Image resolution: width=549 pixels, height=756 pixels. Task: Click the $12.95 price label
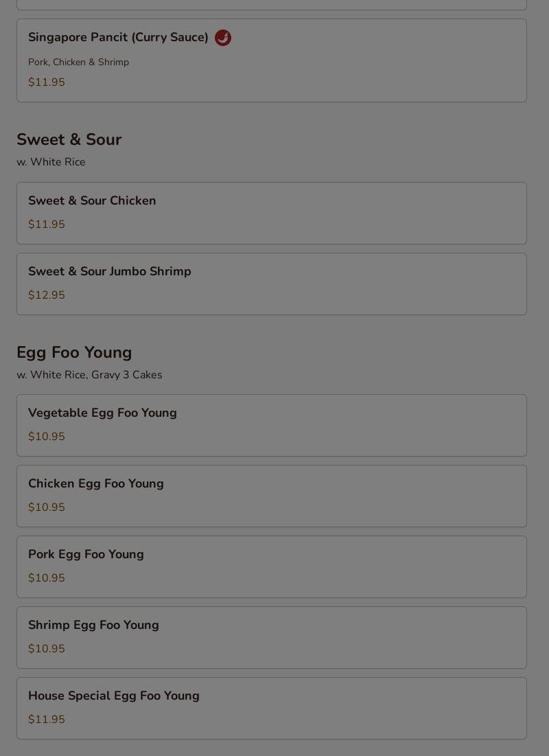(x=47, y=295)
